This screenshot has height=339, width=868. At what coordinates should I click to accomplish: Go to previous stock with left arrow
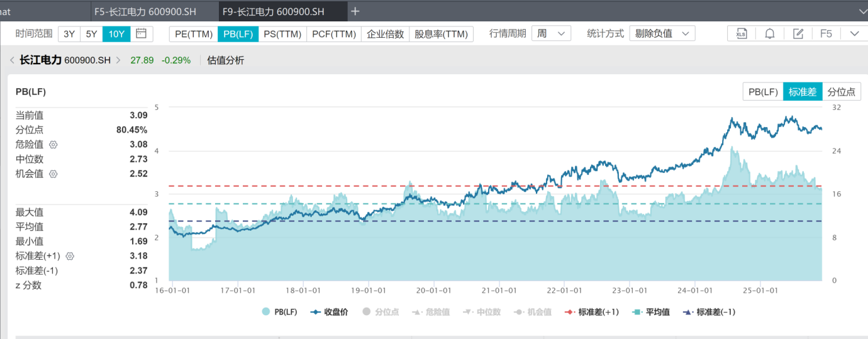(12, 60)
